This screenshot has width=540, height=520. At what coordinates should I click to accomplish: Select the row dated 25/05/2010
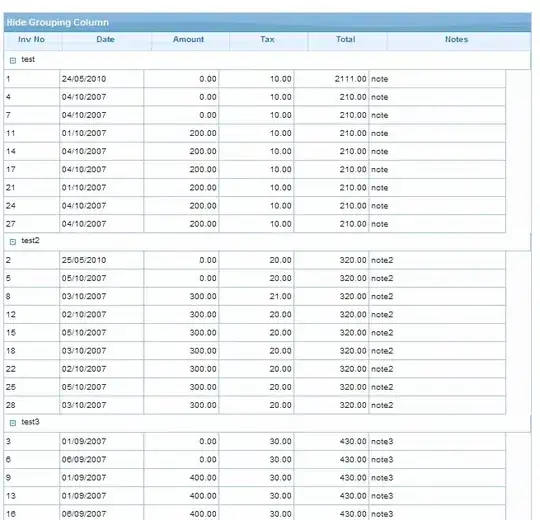coord(255,260)
